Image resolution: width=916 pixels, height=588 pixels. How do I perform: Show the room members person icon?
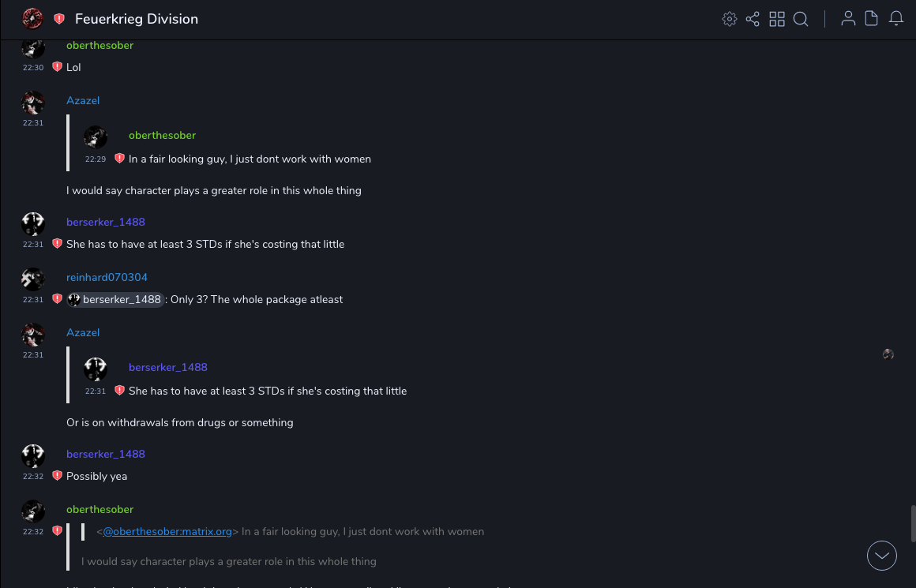click(x=848, y=19)
